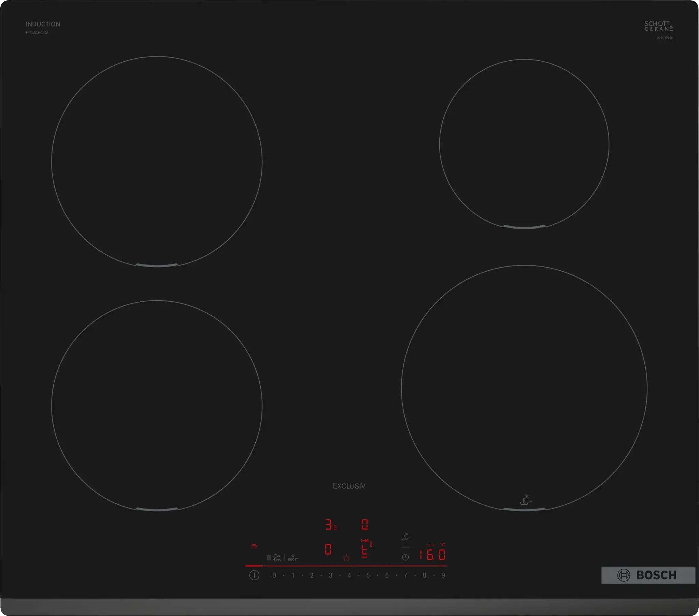Set power level 0 on the slider
Viewport: 699px width, 616px height.
(274, 575)
